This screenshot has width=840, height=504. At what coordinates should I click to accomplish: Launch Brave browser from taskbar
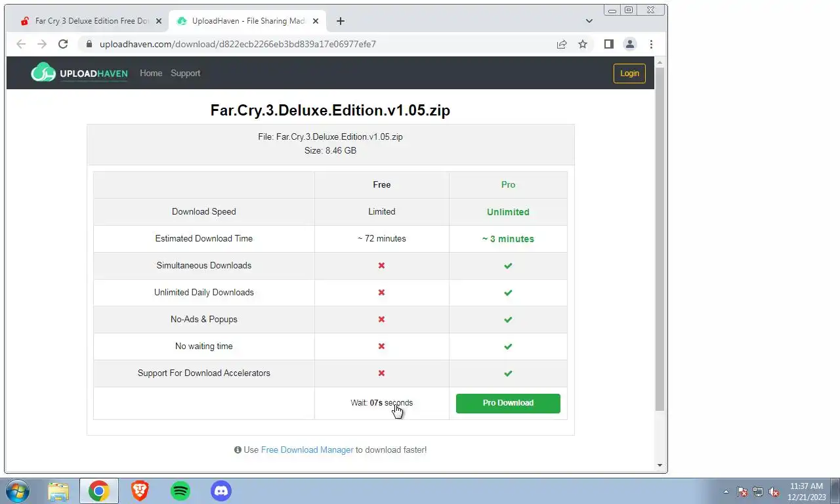click(x=140, y=491)
